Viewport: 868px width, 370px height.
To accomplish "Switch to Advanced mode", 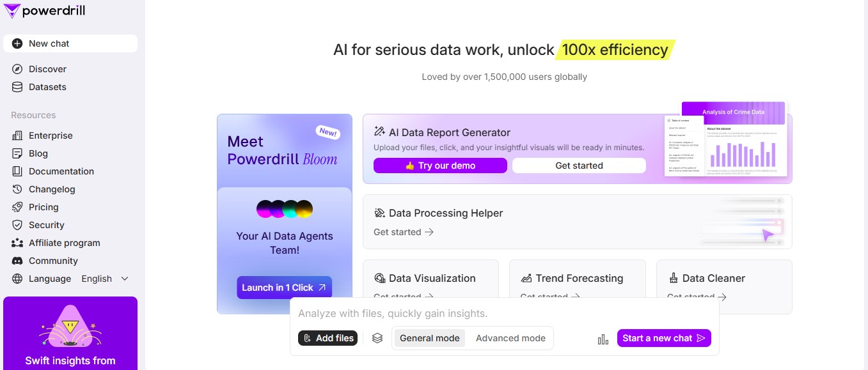I will [x=510, y=338].
